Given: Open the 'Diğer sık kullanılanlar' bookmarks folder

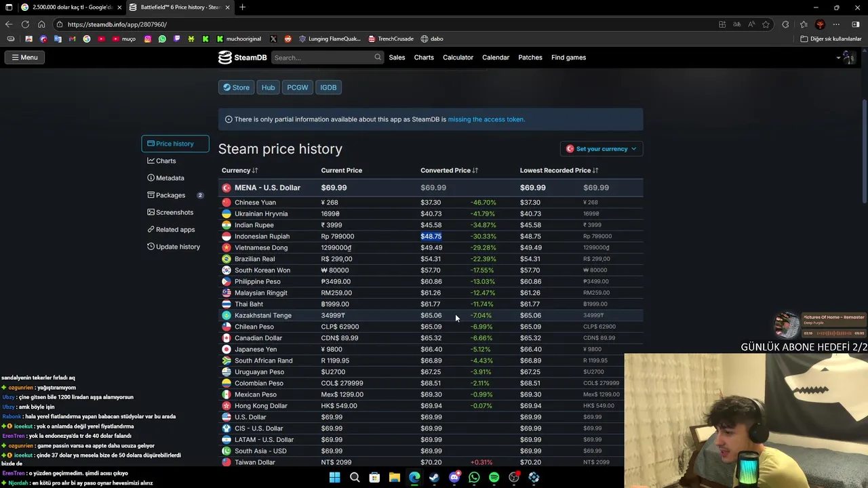Looking at the screenshot, I should (x=831, y=39).
